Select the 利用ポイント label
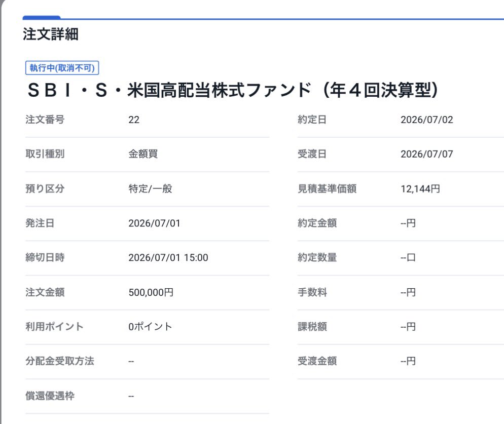The width and height of the screenshot is (504, 424). click(x=54, y=326)
